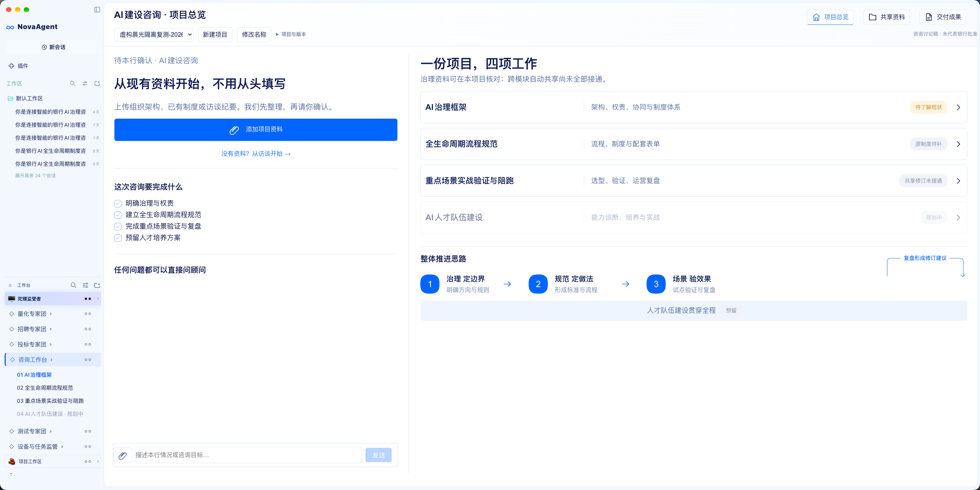Add new item in 工作台 header
Image resolution: width=980 pixels, height=490 pixels.
tap(97, 285)
